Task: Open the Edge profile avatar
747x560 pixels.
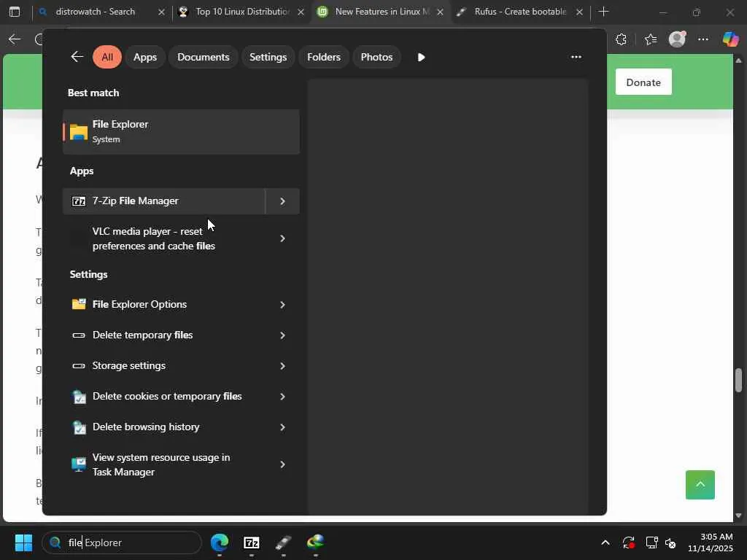Action: point(677,39)
